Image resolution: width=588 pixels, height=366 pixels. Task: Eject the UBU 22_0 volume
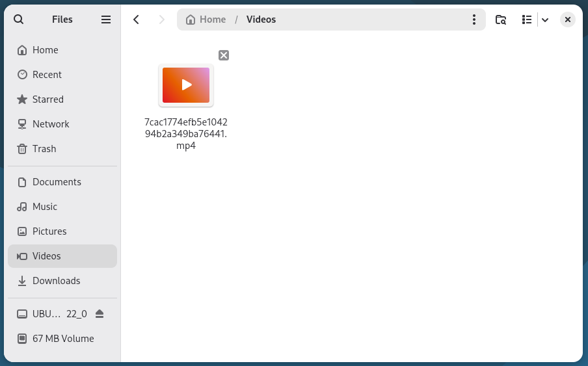pos(100,314)
